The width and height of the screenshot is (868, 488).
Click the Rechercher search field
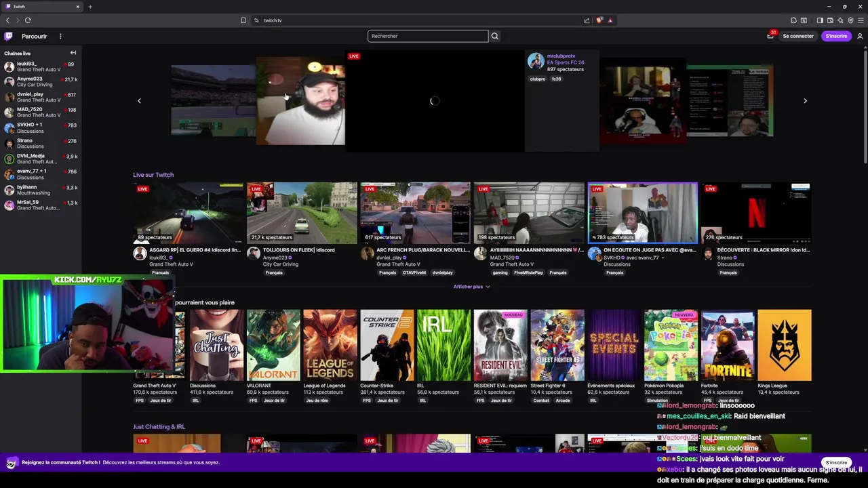tap(428, 36)
